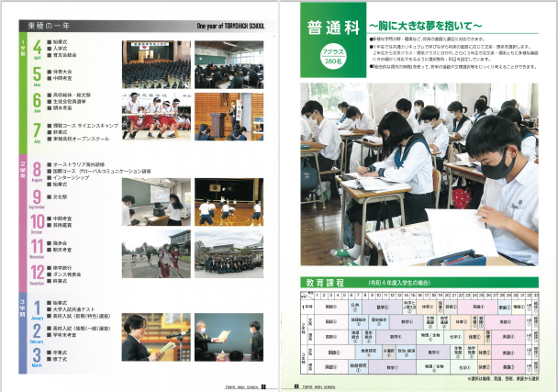Click the April number 4 month marker

[x=38, y=48]
